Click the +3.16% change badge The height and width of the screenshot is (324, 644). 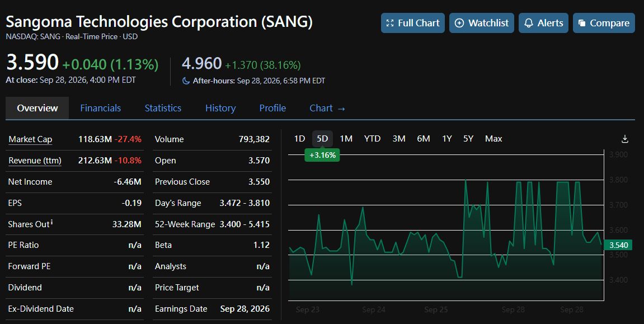coord(322,155)
